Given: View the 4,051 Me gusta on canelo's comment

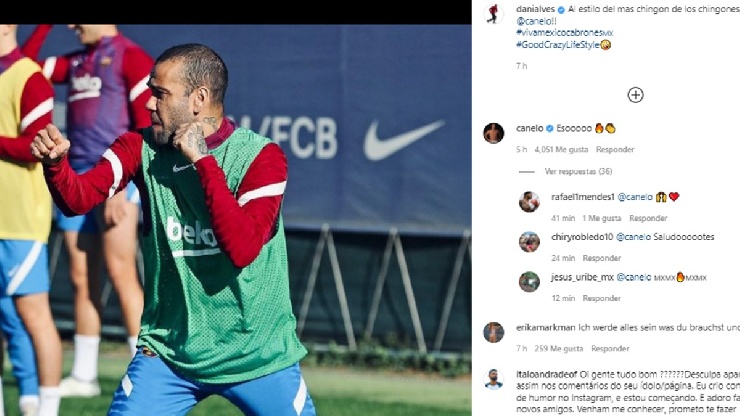Looking at the screenshot, I should [561, 150].
